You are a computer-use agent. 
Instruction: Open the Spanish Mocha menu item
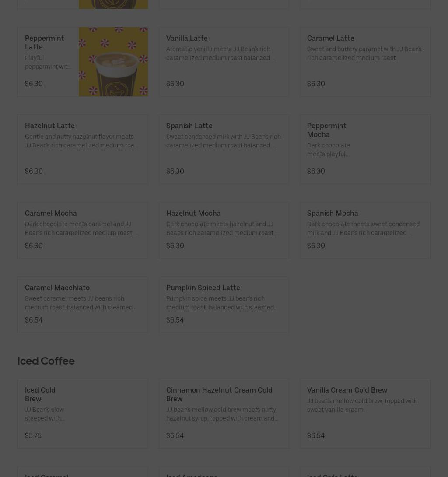[364, 230]
